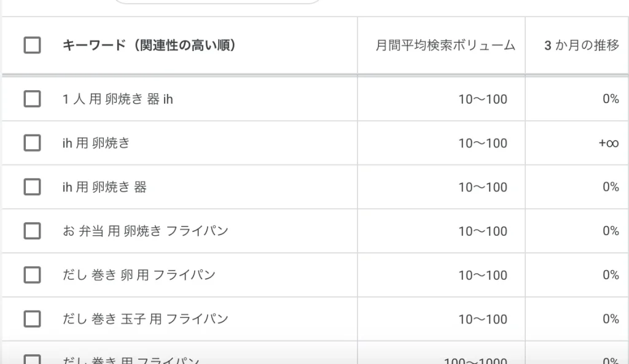Check the box for 1 人 用 卵焼き 器 ih
Screen dimensions: 629x364
[x=32, y=99]
